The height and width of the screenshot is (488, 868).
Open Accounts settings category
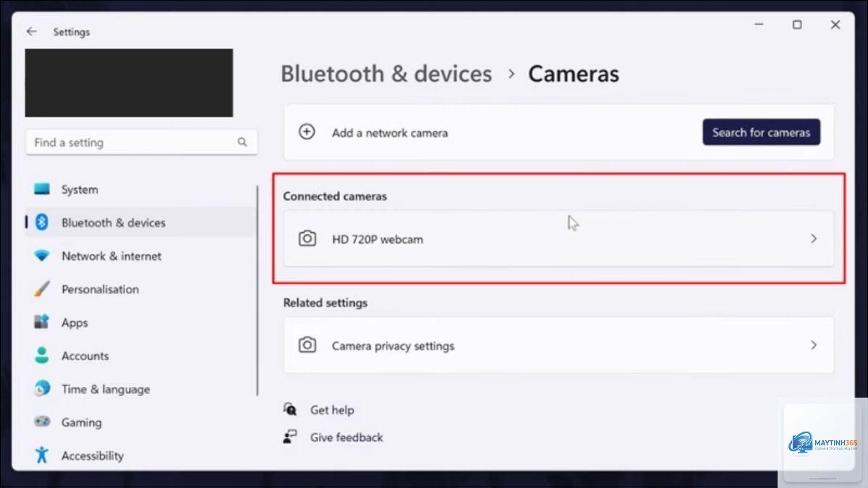point(140,356)
